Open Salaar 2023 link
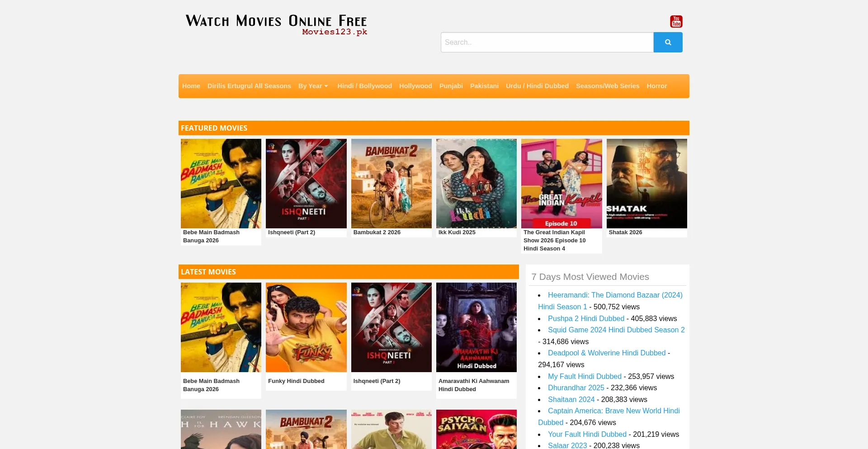The image size is (868, 449). click(567, 445)
